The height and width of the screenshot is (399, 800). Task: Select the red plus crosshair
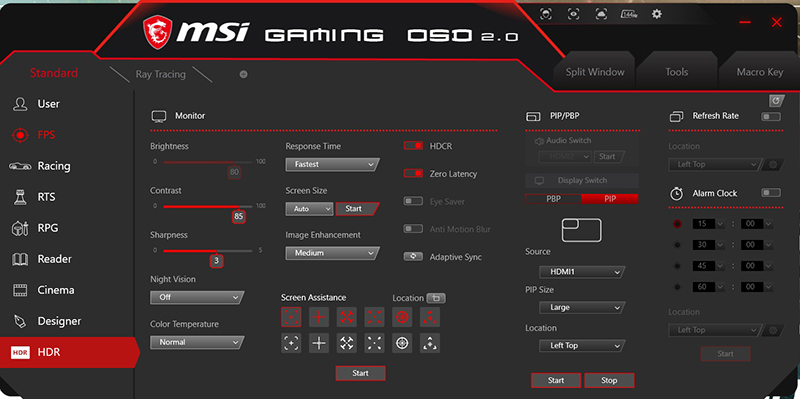(319, 317)
